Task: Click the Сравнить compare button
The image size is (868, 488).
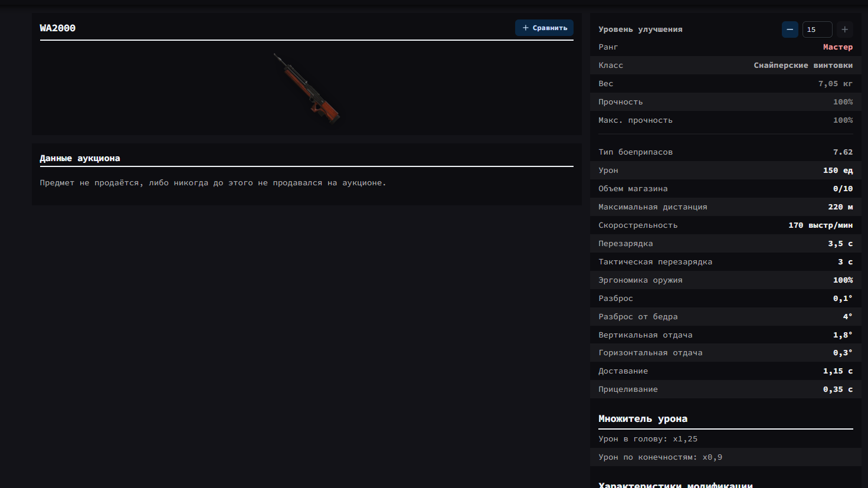Action: (544, 28)
